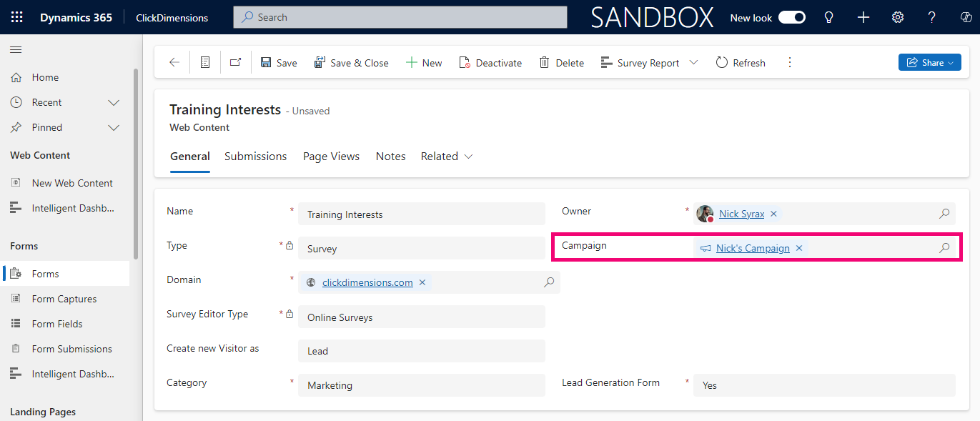Click the Save button
Viewport: 980px width, 421px height.
point(279,63)
